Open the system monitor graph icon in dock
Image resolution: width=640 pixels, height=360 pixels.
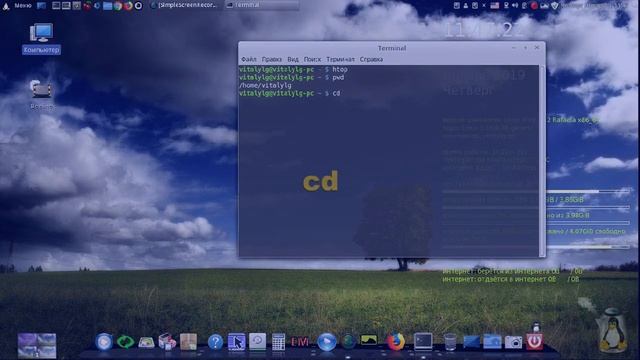pos(369,340)
